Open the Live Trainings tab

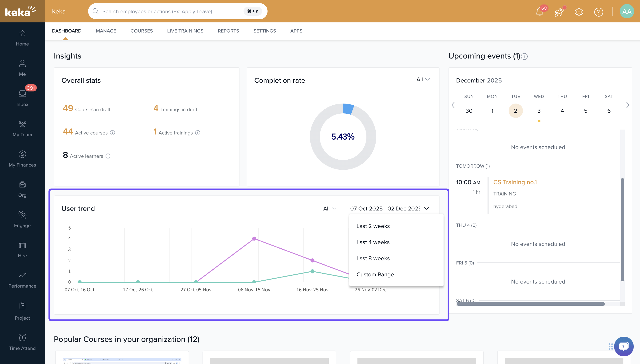(185, 31)
